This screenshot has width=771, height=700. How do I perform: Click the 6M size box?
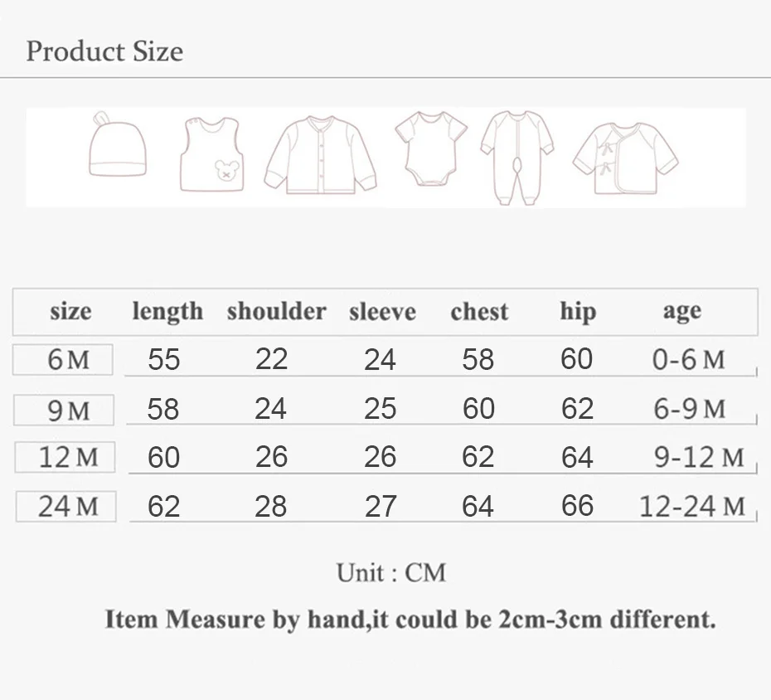point(62,360)
